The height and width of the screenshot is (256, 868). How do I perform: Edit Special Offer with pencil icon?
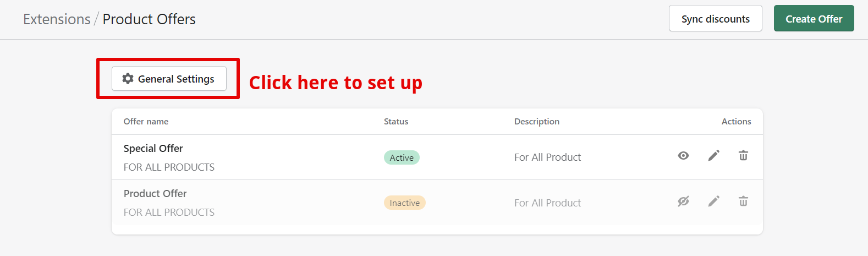pos(713,156)
